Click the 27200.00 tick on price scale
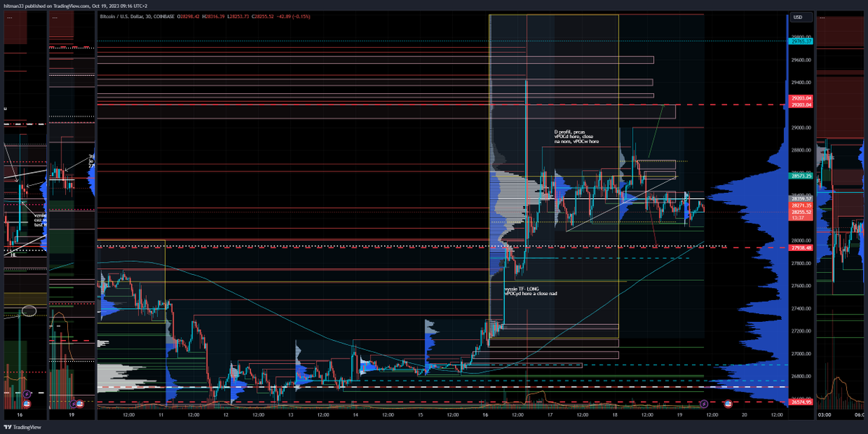 tap(801, 331)
